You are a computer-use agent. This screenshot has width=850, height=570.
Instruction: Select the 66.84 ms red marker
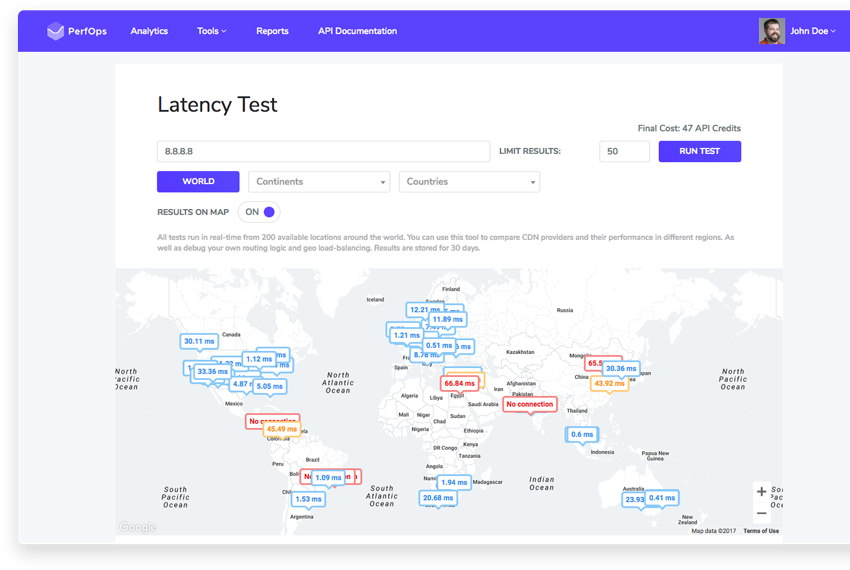[x=459, y=383]
